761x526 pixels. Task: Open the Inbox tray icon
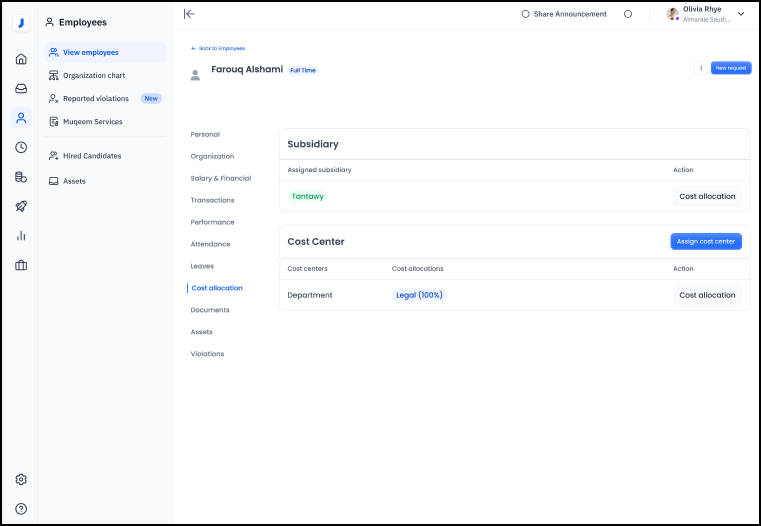tap(21, 88)
